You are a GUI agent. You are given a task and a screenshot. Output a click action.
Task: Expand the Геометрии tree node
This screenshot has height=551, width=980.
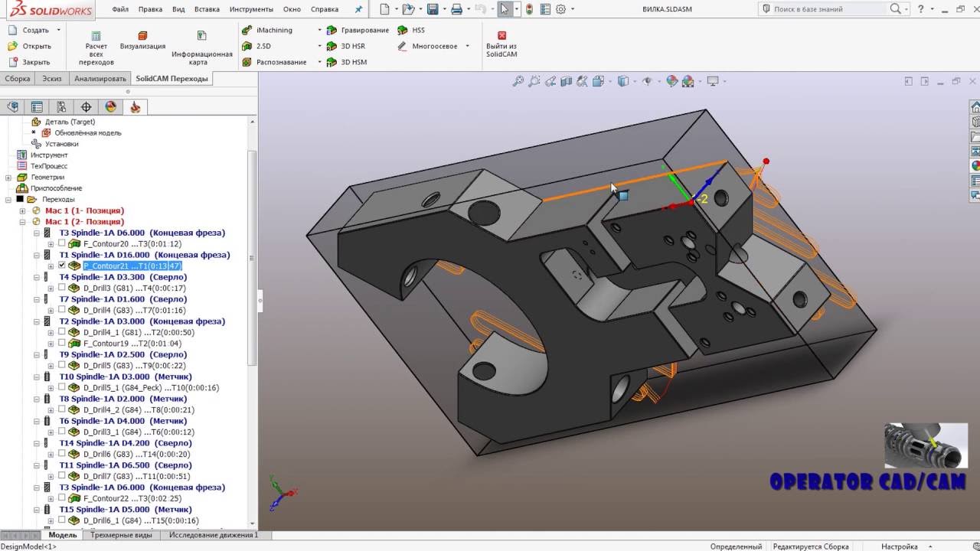coord(8,178)
